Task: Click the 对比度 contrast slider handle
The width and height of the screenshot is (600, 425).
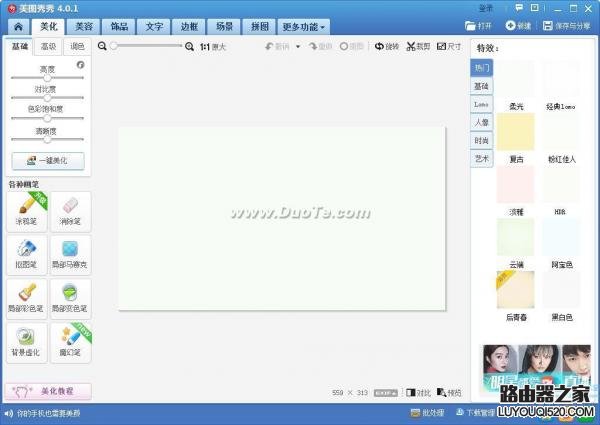Action: 47,98
